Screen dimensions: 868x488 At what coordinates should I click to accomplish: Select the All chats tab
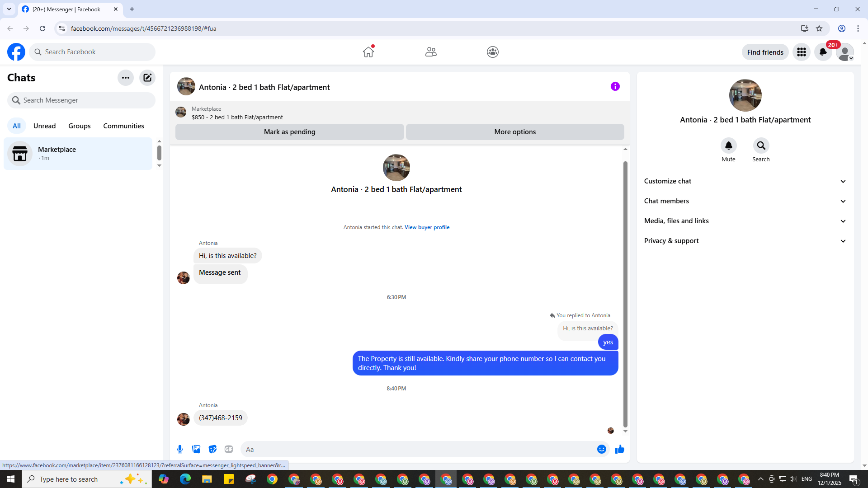pyautogui.click(x=17, y=126)
